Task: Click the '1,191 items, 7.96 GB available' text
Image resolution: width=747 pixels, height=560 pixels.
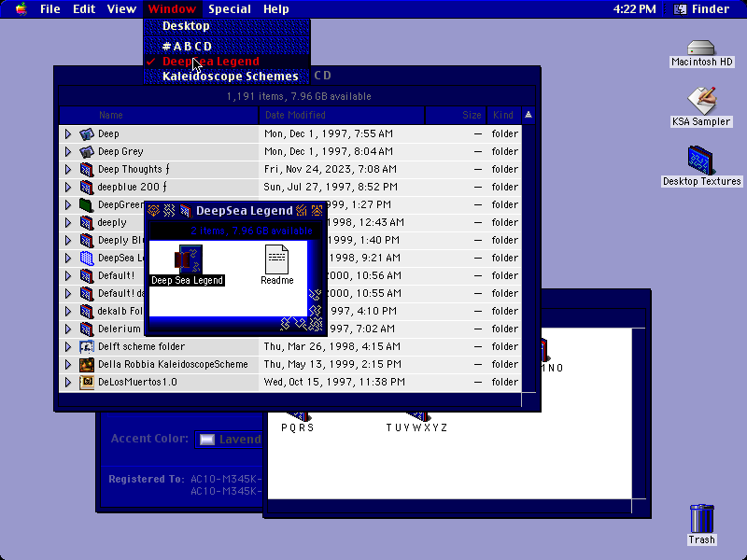Action: point(299,97)
